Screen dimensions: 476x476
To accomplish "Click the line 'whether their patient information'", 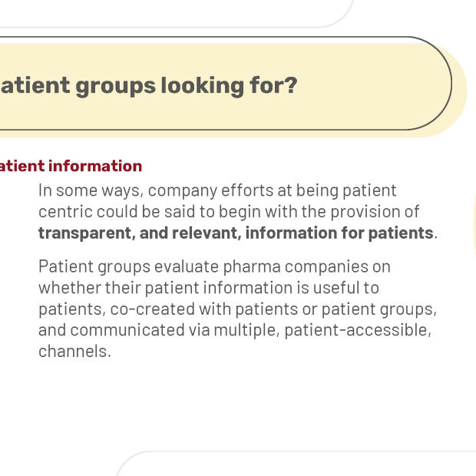I will (x=209, y=288).
